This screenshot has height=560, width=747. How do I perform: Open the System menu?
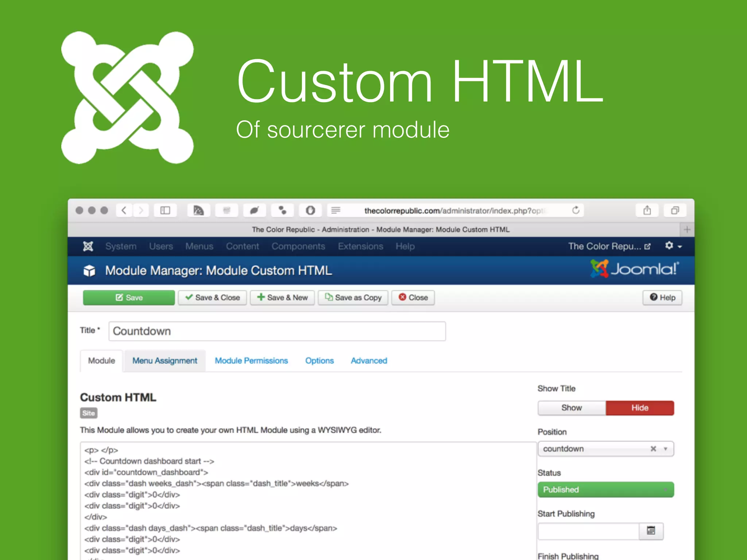[x=121, y=246]
